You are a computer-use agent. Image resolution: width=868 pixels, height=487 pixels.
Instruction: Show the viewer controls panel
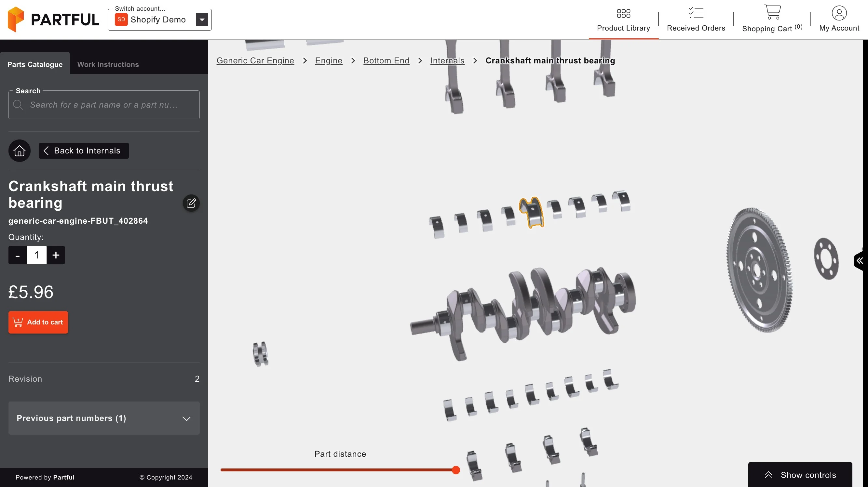pos(800,475)
